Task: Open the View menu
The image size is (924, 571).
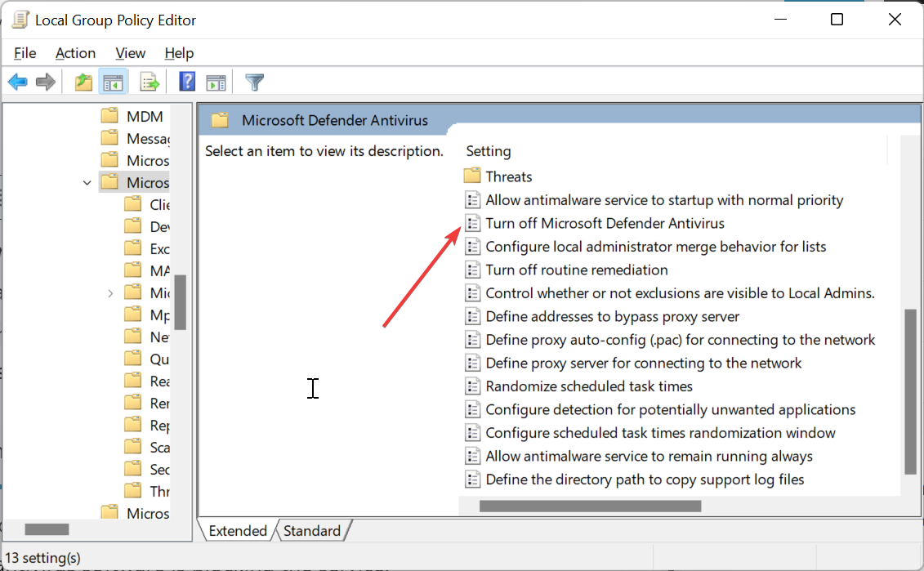Action: pyautogui.click(x=130, y=53)
